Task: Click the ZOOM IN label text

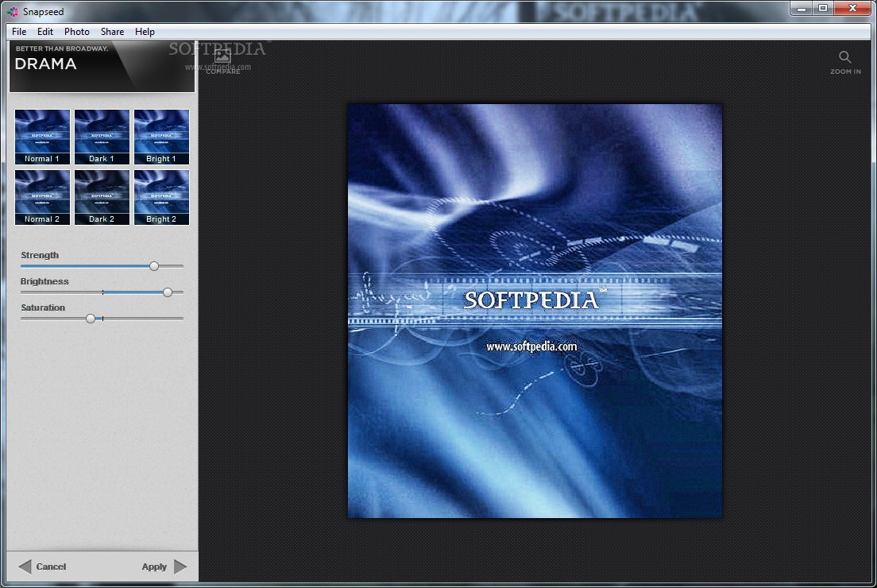Action: click(846, 72)
